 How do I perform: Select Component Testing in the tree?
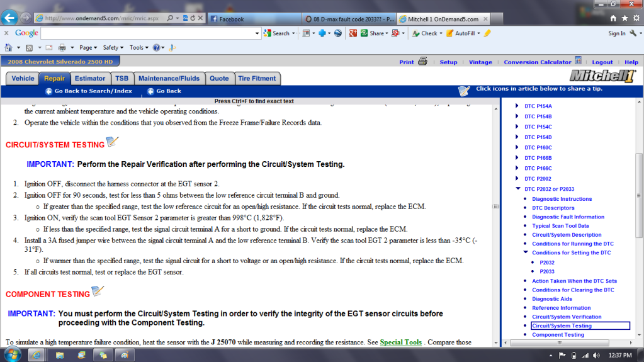point(558,335)
